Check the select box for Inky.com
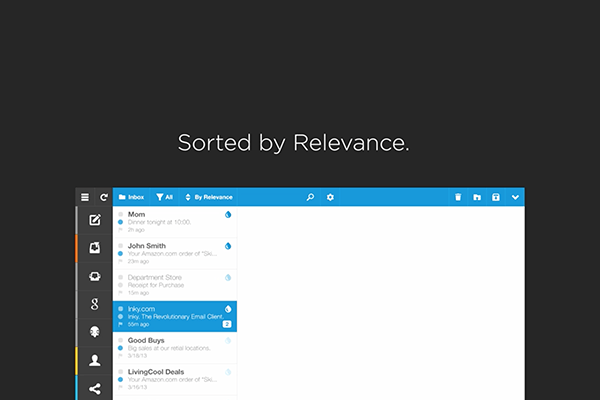Viewport: 600px width, 400px height. [x=121, y=309]
